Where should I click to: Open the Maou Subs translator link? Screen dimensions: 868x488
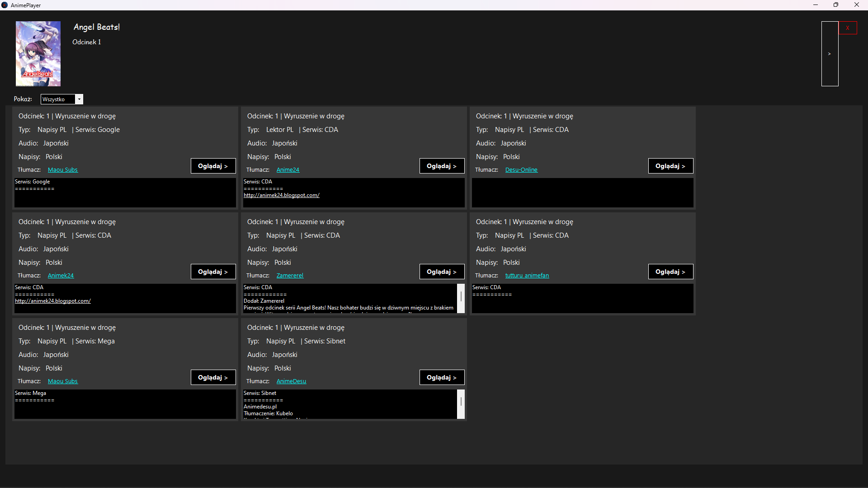62,169
